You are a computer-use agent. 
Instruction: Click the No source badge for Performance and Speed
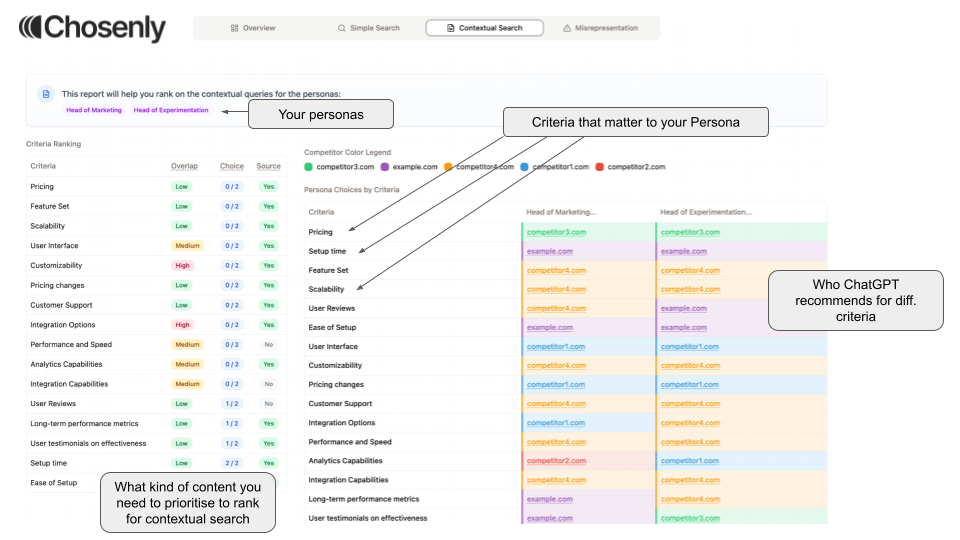[269, 345]
